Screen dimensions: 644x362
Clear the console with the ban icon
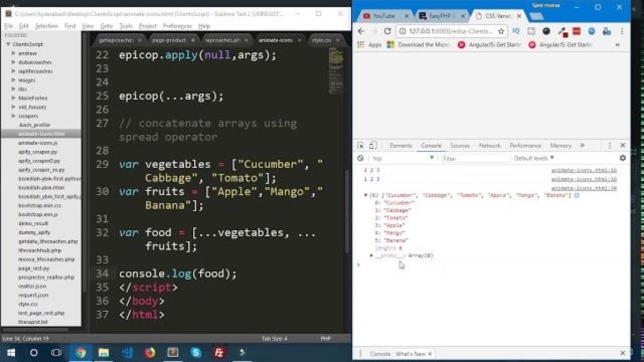pos(360,158)
